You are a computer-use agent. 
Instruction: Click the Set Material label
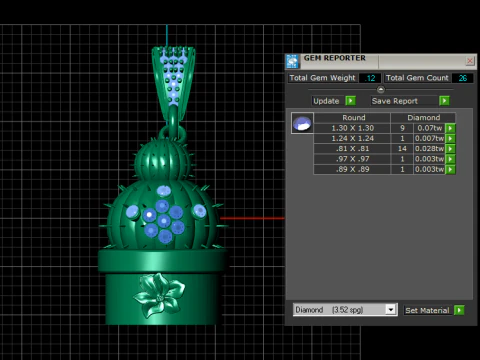pyautogui.click(x=427, y=310)
